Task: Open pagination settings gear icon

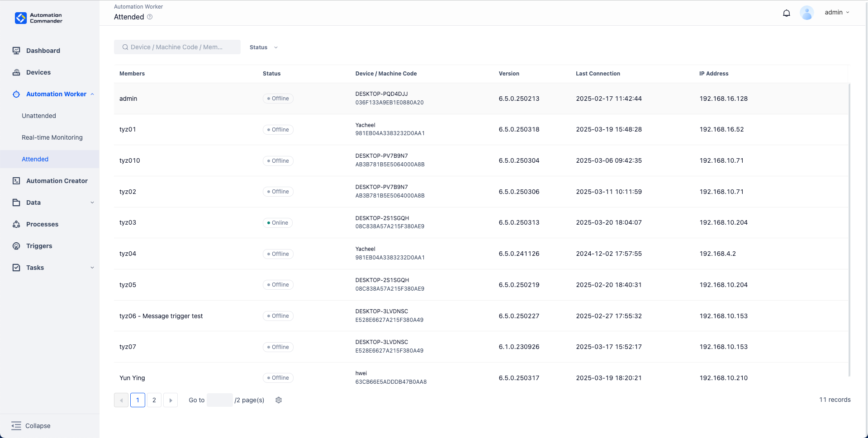Action: point(279,400)
